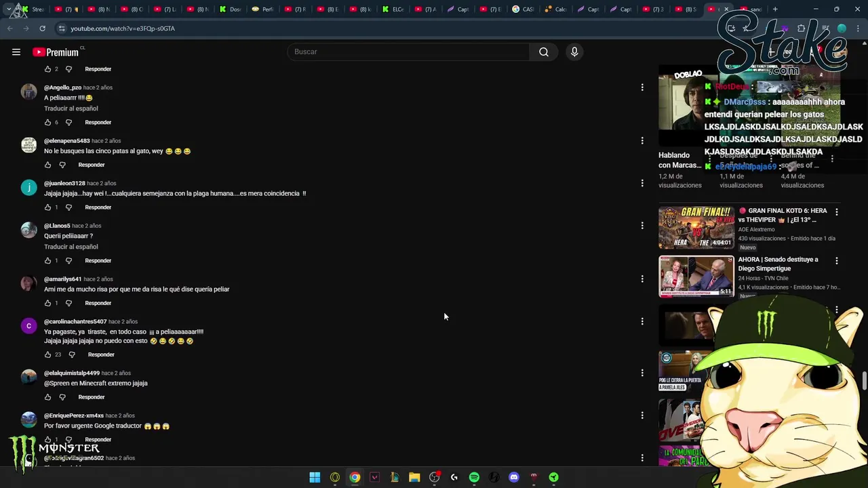The image size is (868, 488).
Task: Open action menu for @EnriquePerez-xm4xs comment
Action: [x=642, y=415]
